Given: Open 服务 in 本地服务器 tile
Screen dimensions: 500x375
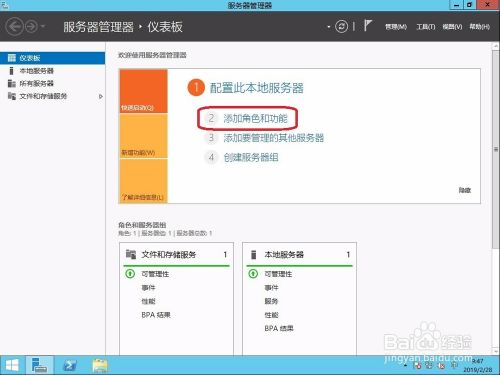Looking at the screenshot, I should click(271, 301).
